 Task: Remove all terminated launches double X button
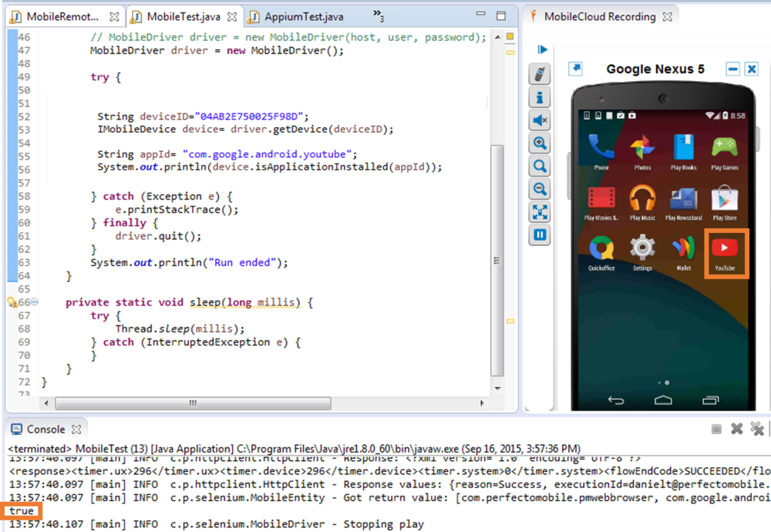(x=757, y=429)
